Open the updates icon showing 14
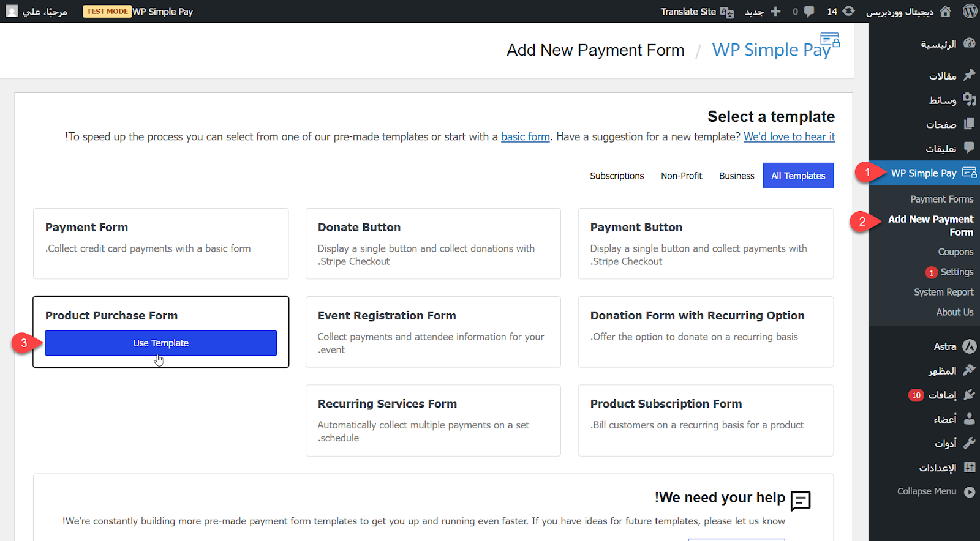Screen dimensions: 980x541 click(x=848, y=11)
